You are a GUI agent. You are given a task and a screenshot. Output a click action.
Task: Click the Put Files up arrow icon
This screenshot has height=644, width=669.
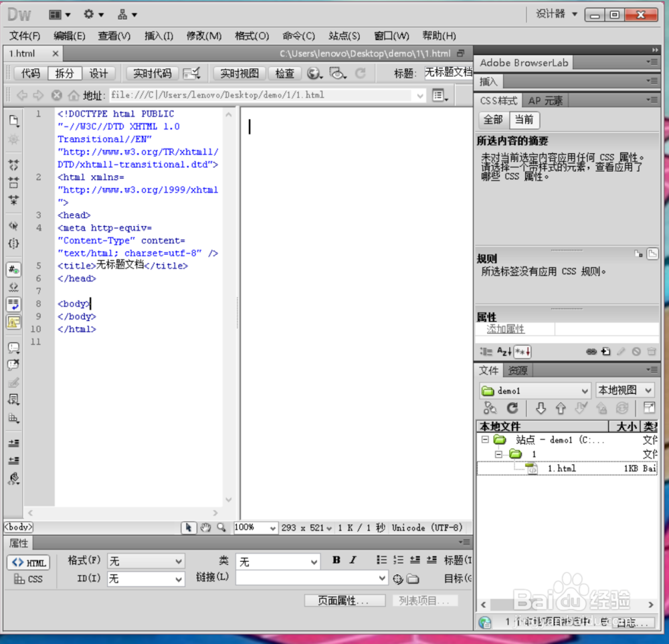pos(561,408)
